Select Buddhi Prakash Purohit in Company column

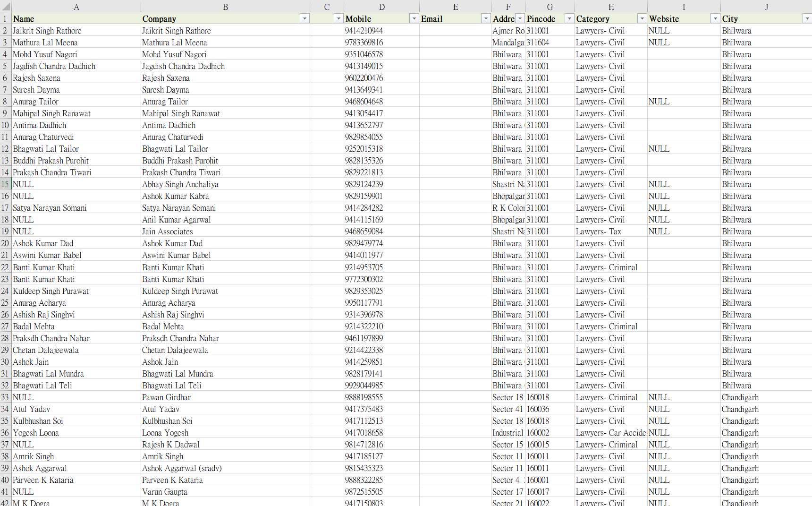pos(225,161)
